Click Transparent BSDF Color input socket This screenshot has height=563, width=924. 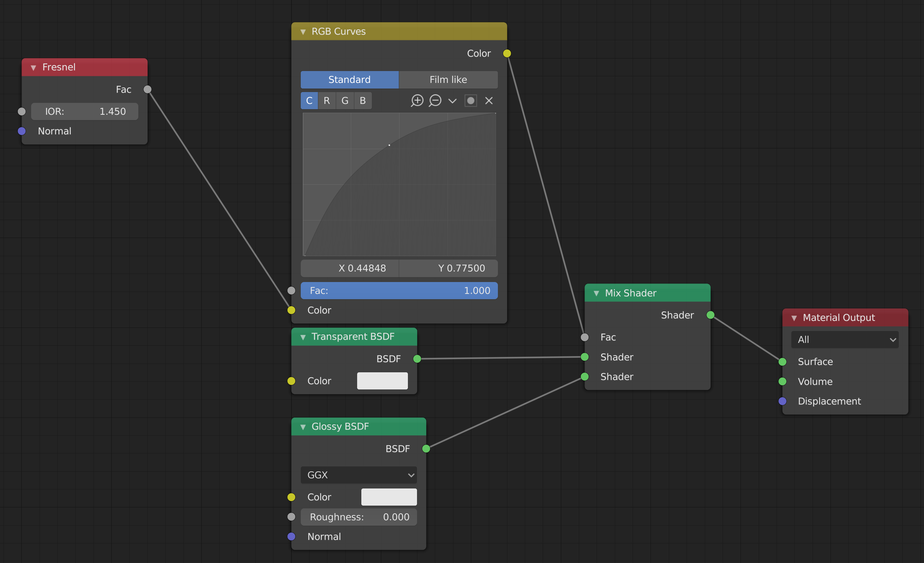click(291, 381)
